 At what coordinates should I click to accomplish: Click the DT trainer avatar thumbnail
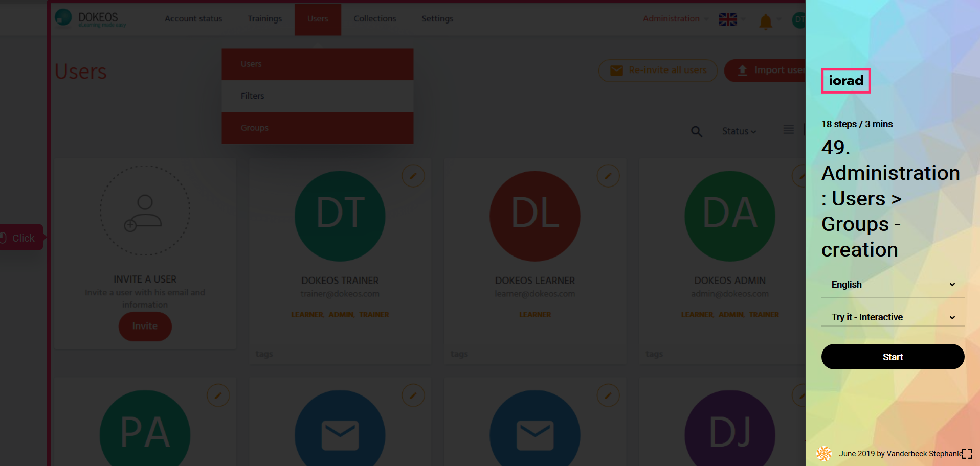pos(340,216)
